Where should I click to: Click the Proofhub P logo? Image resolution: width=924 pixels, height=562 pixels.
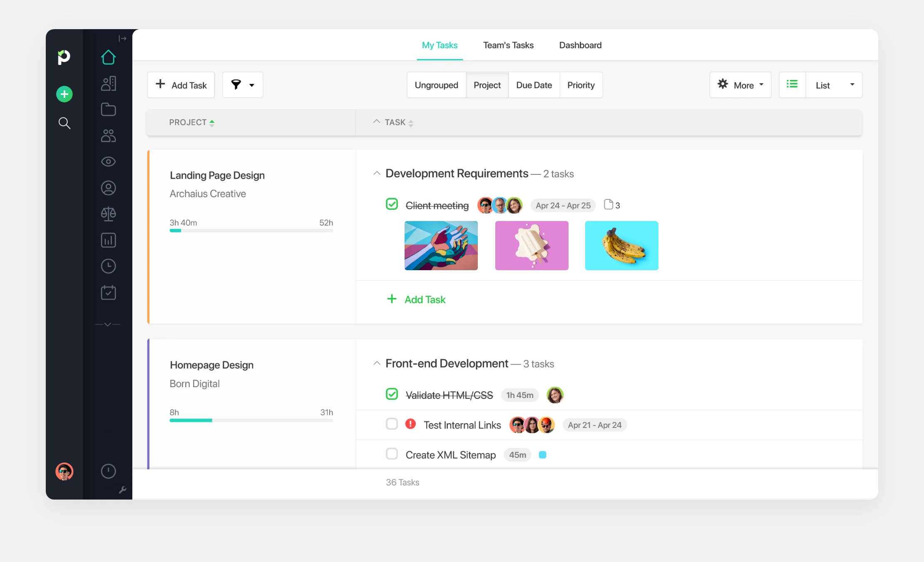tap(64, 57)
